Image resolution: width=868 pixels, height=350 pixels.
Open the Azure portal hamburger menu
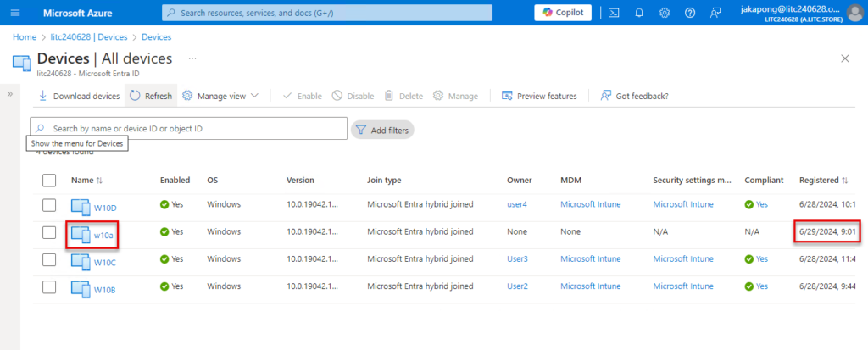tap(15, 12)
